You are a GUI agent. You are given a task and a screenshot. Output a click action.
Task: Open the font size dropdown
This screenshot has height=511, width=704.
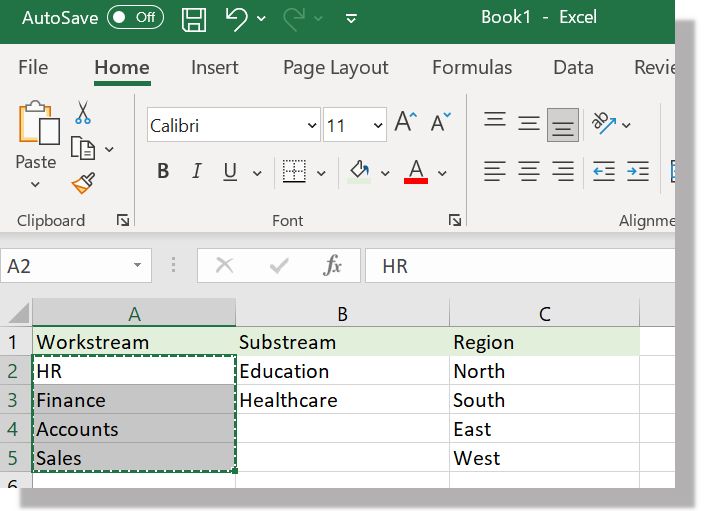378,126
